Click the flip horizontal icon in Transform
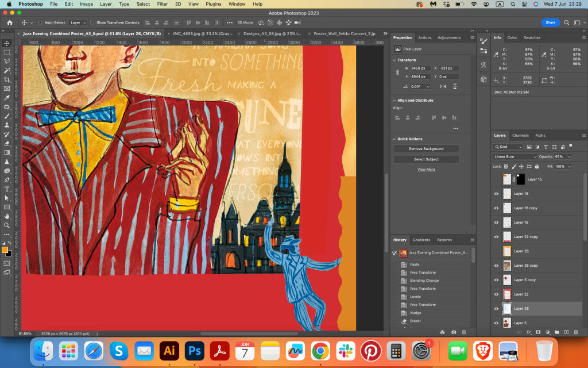 click(443, 86)
